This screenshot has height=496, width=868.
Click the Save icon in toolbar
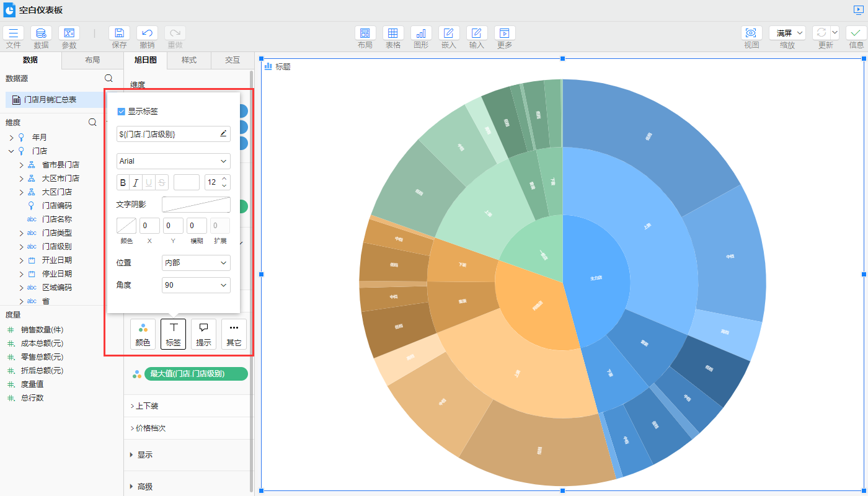(x=119, y=33)
